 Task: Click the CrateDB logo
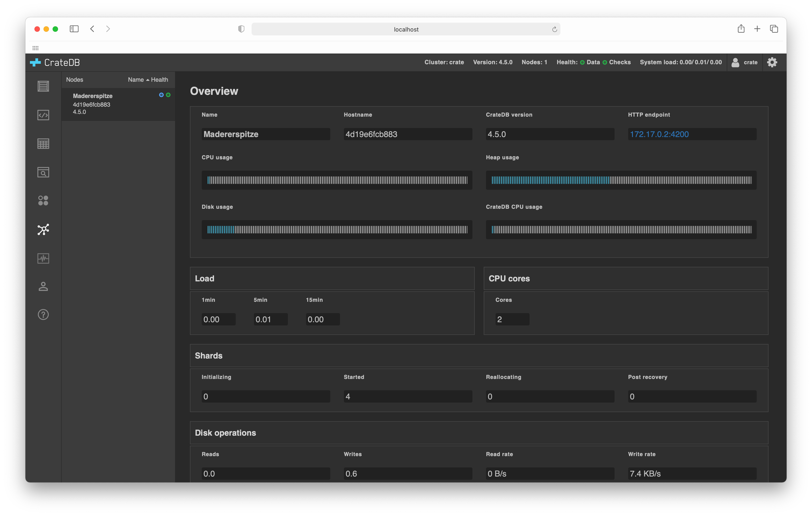click(x=55, y=62)
